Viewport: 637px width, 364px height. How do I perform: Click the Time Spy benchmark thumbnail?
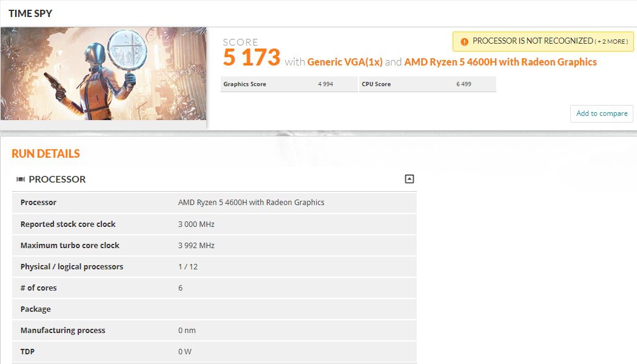103,73
